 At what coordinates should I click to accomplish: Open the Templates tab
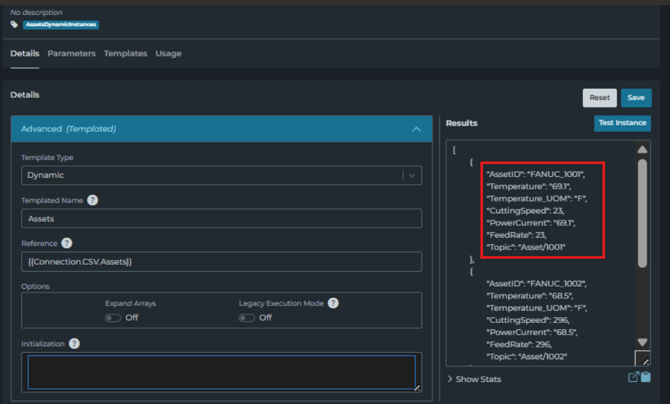[x=125, y=53]
